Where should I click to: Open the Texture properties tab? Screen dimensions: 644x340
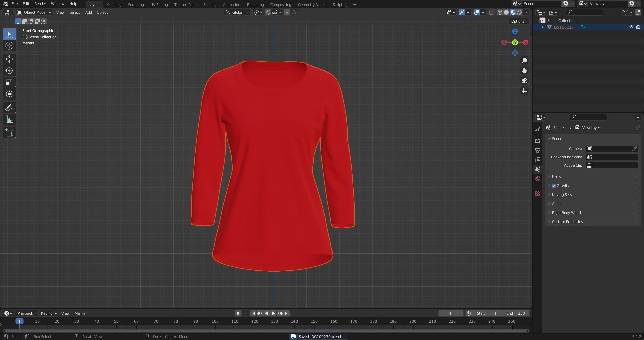[x=538, y=193]
